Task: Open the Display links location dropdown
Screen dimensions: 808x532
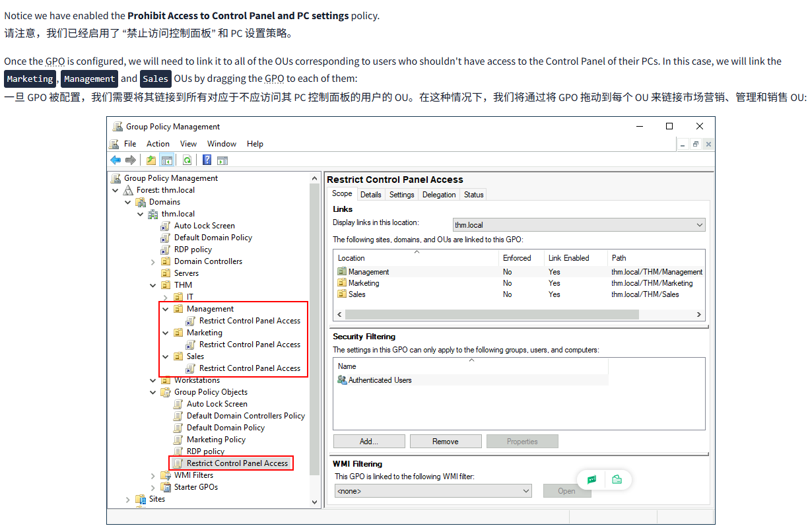Action: (579, 225)
